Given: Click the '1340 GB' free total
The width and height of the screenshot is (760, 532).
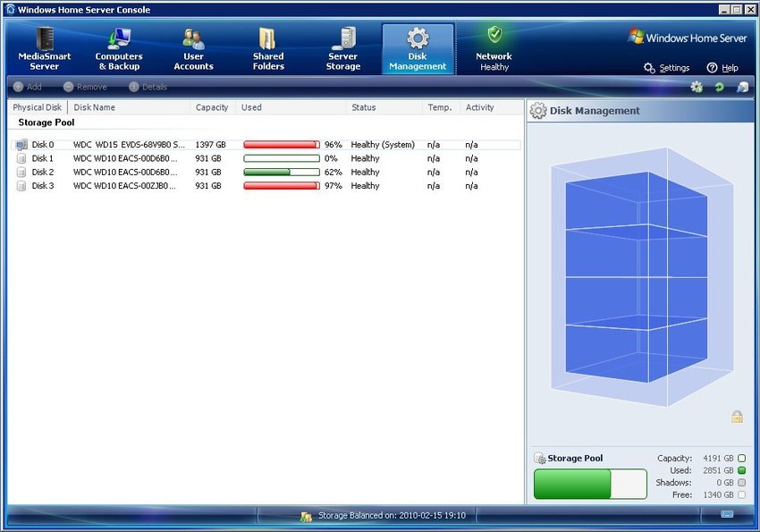Looking at the screenshot, I should point(718,494).
